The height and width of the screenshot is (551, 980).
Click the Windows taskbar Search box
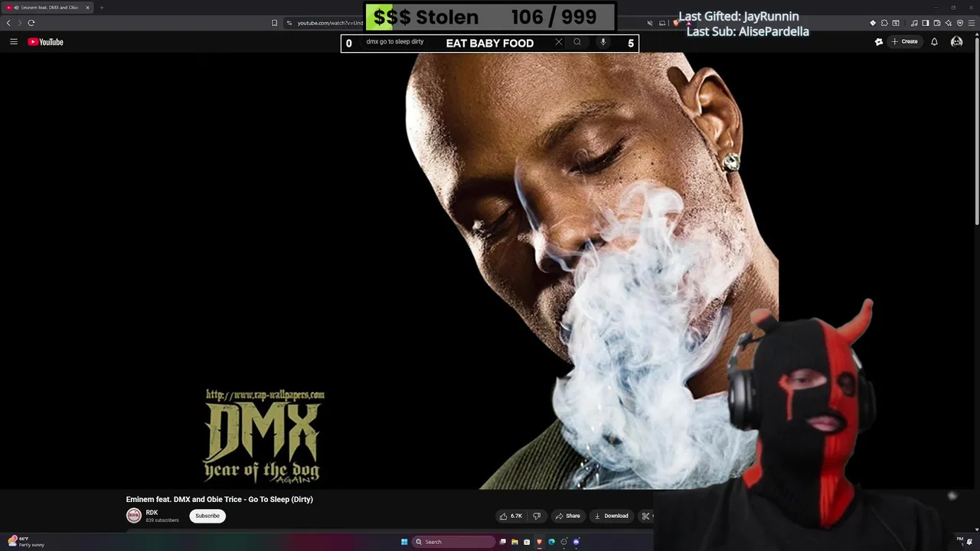[x=455, y=542]
